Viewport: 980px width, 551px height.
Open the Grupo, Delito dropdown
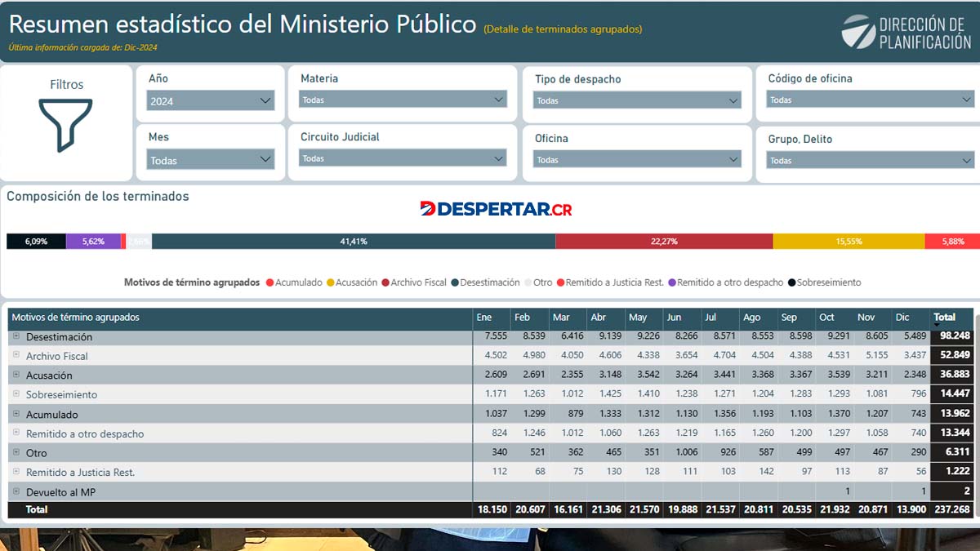coord(871,160)
